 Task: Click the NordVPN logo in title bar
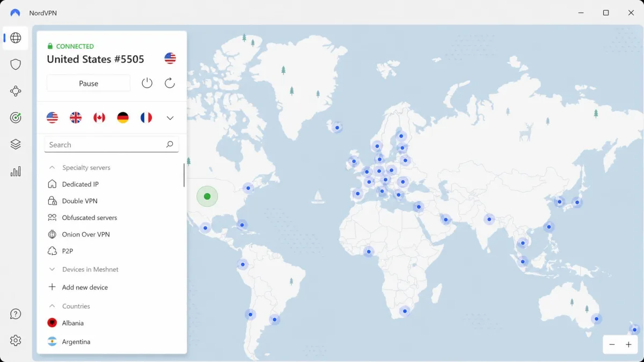click(x=15, y=13)
